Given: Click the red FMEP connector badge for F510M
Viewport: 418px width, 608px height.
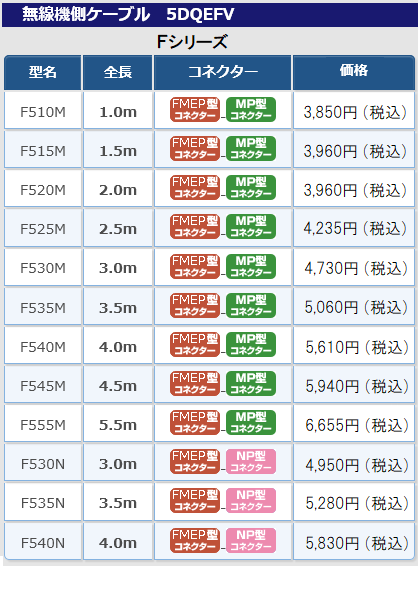Looking at the screenshot, I should pyautogui.click(x=195, y=110).
